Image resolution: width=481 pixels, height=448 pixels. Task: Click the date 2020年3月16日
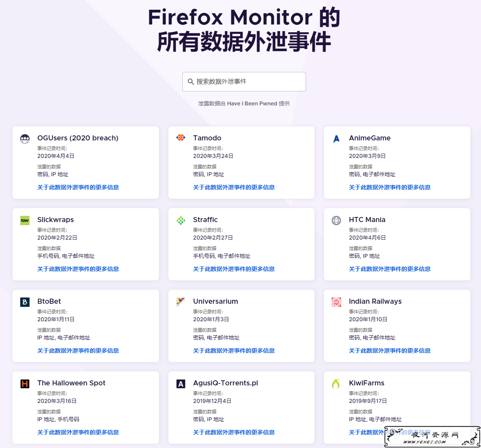point(57,401)
